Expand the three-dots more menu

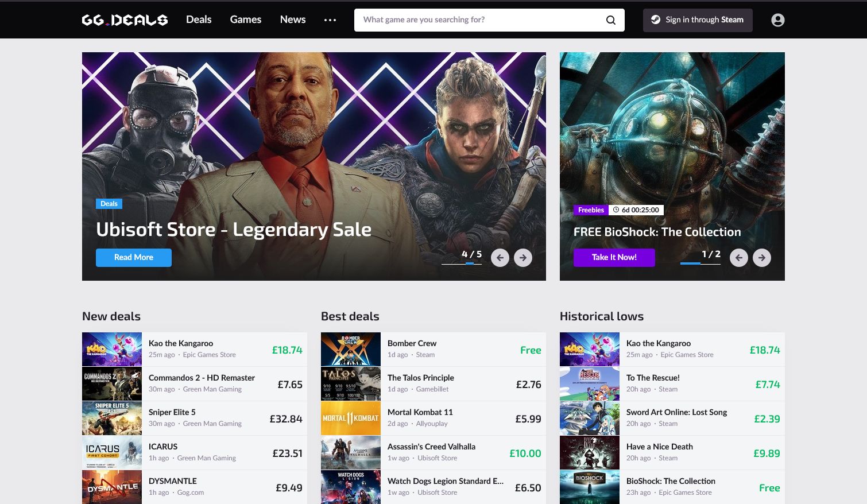330,20
